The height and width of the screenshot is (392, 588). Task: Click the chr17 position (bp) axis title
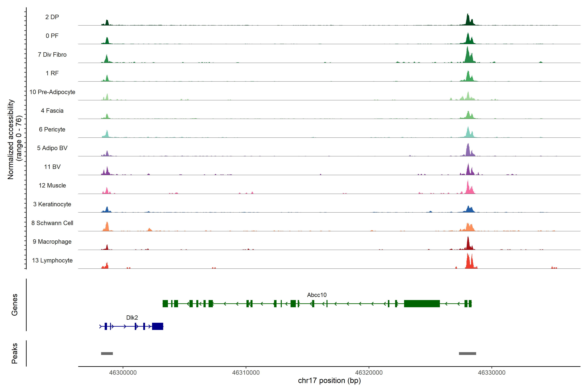pos(329,381)
